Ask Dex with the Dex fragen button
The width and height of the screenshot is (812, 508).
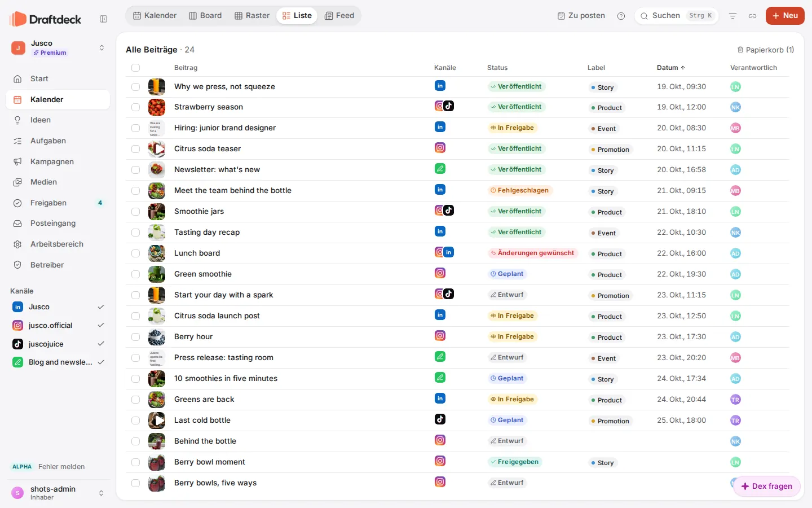coord(767,486)
